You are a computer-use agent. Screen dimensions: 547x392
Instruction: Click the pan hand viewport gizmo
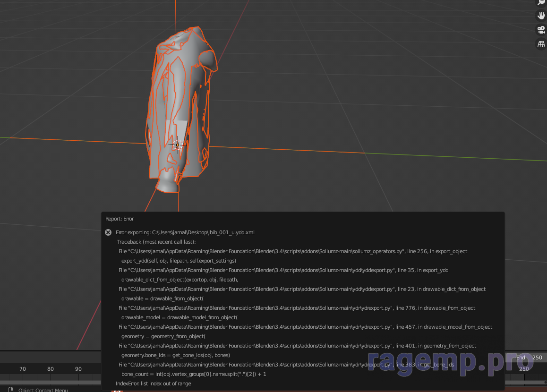coord(541,16)
